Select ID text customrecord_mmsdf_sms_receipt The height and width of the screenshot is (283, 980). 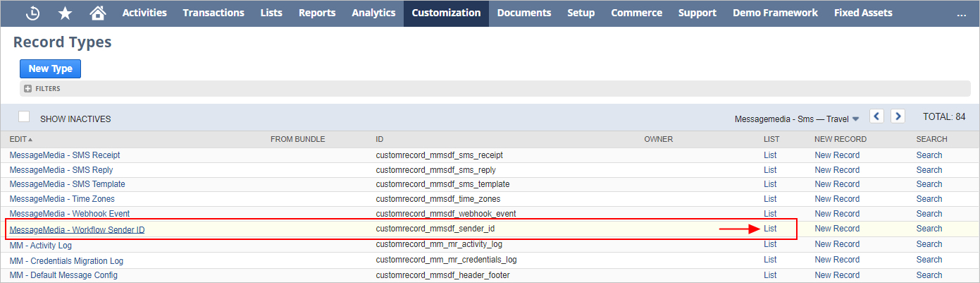pyautogui.click(x=440, y=155)
